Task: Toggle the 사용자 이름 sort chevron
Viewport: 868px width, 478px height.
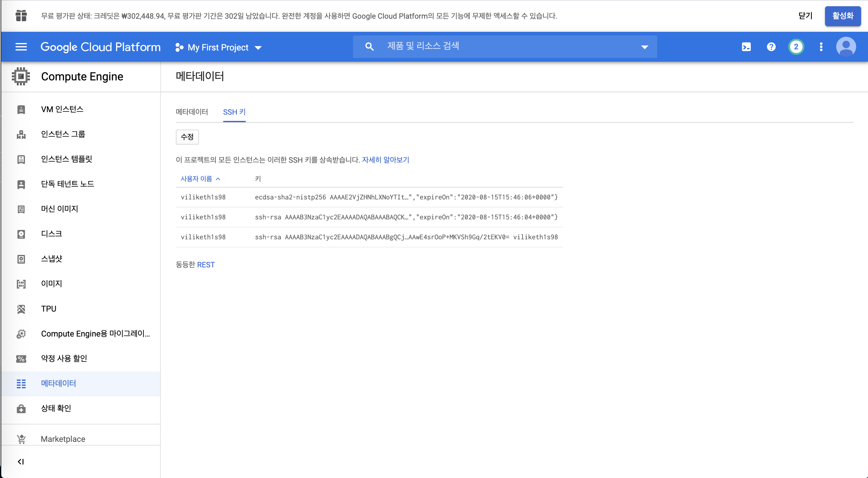Action: point(219,179)
